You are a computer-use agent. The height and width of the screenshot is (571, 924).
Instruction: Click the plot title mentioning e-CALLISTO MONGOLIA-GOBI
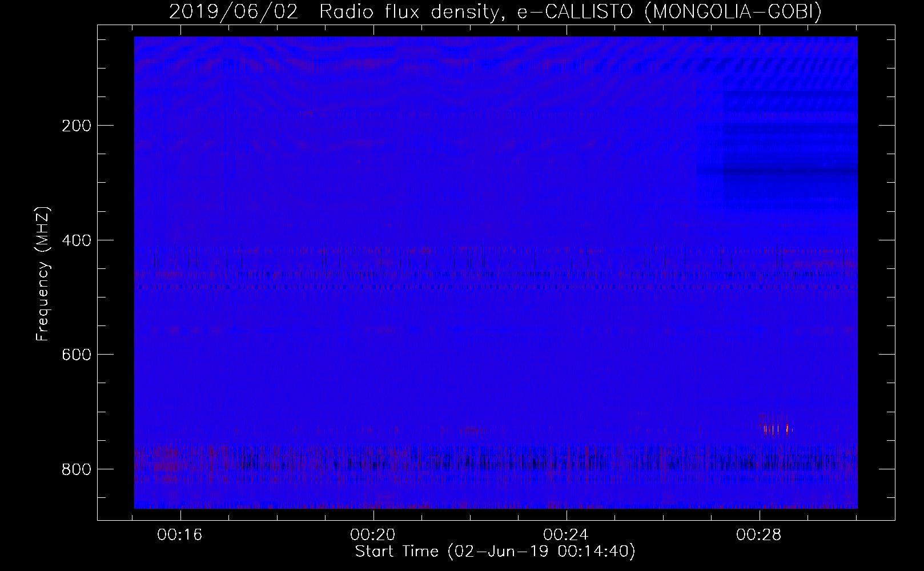[x=495, y=12]
